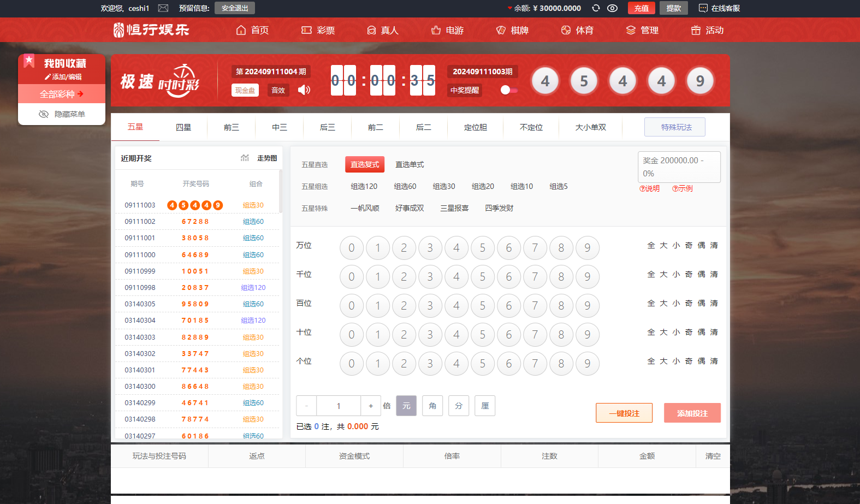Click the pencil add/edit favorites icon
Screen dimensions: 860x504
(x=48, y=77)
